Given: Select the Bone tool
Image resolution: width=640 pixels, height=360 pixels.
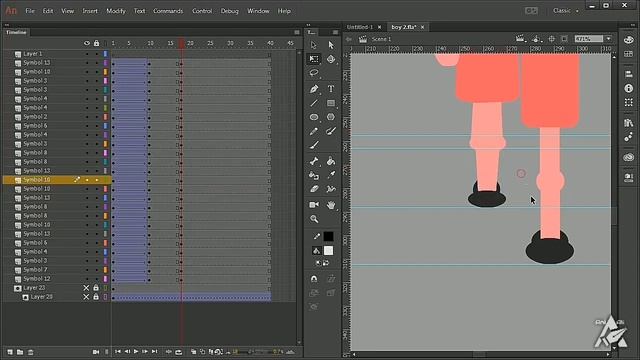Looking at the screenshot, I should 313,162.
